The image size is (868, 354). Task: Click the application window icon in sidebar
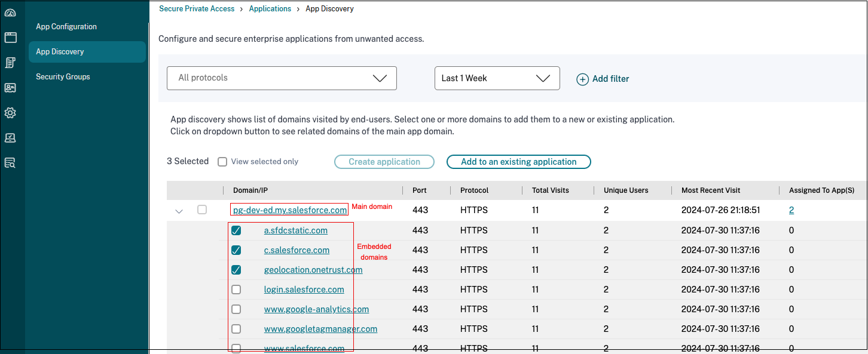click(x=10, y=38)
